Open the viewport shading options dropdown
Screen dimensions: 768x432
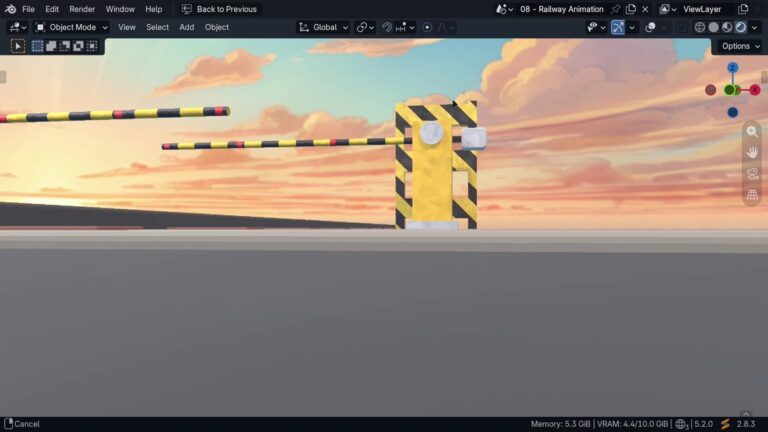754,27
